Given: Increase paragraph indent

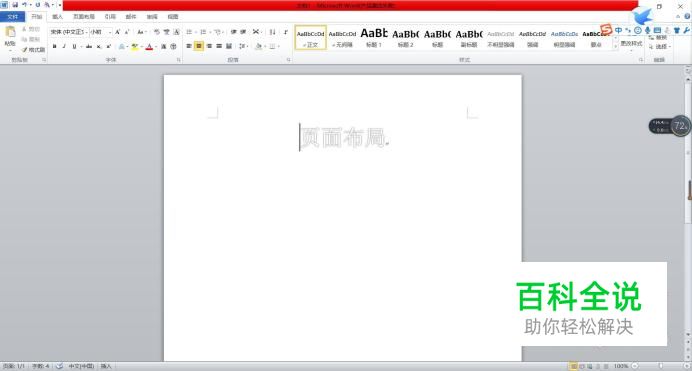Looking at the screenshot, I should [243, 32].
